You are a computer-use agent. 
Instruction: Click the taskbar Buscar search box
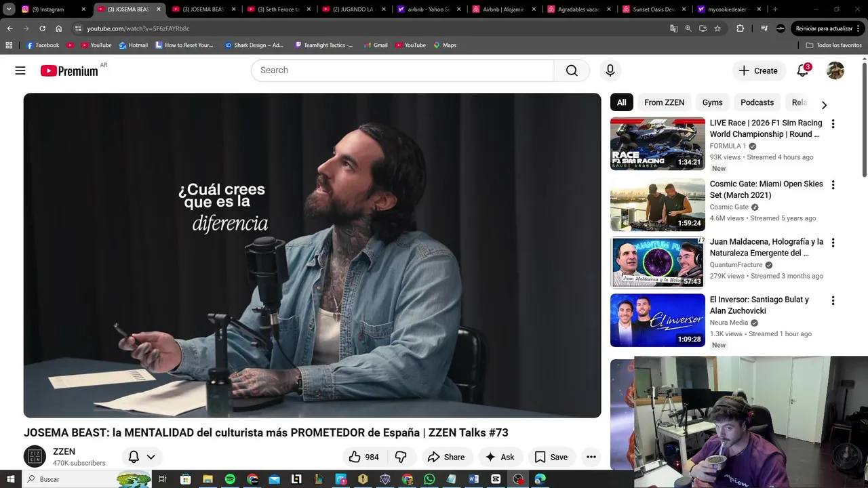(x=87, y=479)
